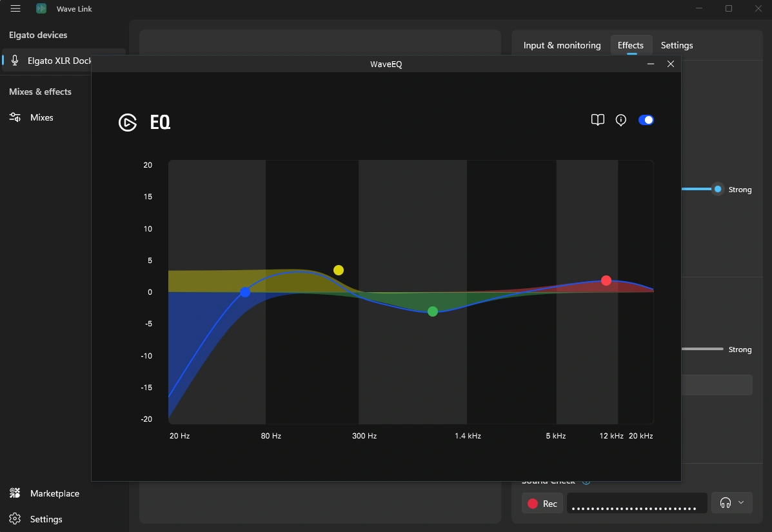The image size is (772, 532).
Task: Open the hamburger menu in Wave Link
Action: point(15,8)
